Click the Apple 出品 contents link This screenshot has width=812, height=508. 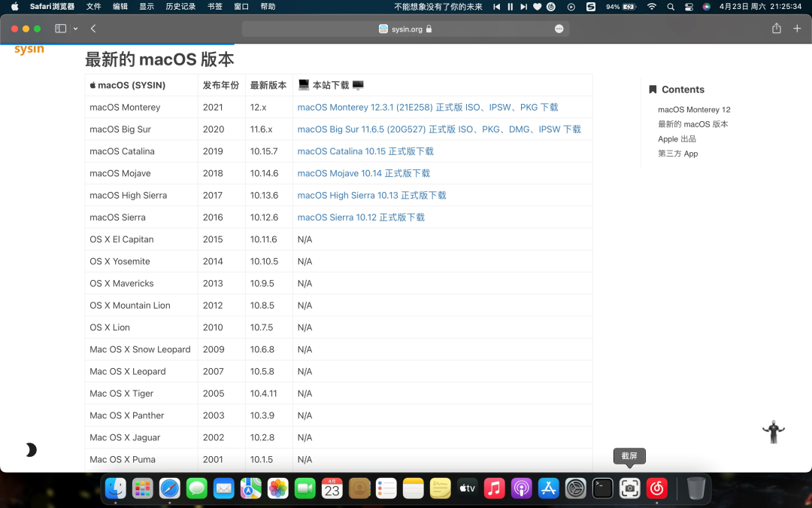pyautogui.click(x=678, y=138)
